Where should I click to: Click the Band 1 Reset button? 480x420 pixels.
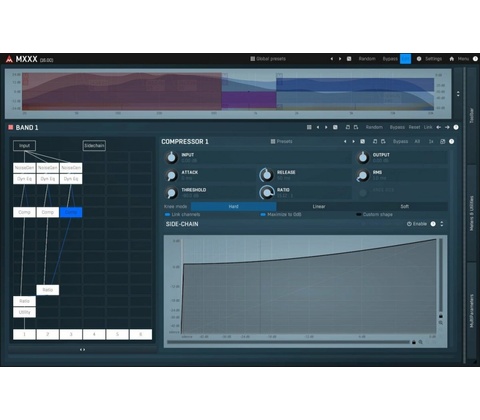414,127
